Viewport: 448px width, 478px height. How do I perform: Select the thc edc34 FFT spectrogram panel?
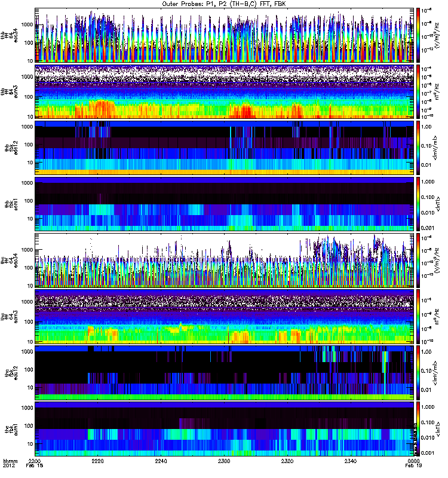point(224,261)
